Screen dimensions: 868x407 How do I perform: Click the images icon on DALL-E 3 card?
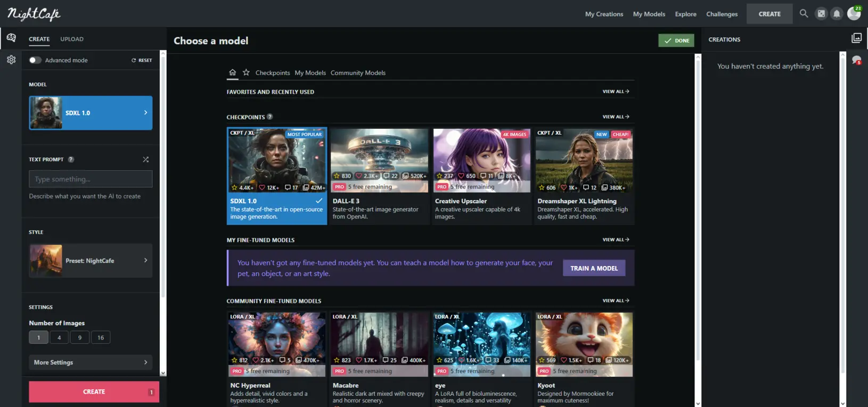pos(406,176)
